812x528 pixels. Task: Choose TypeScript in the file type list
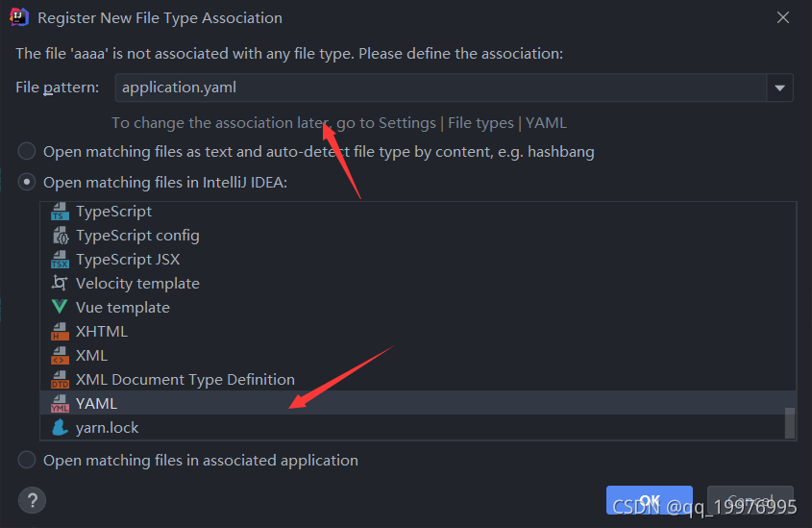(418, 212)
